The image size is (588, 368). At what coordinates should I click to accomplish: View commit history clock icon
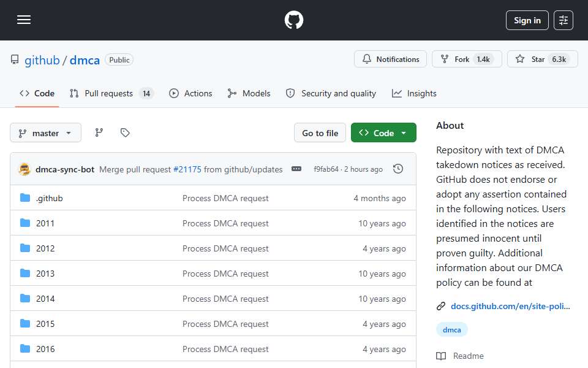pyautogui.click(x=398, y=169)
